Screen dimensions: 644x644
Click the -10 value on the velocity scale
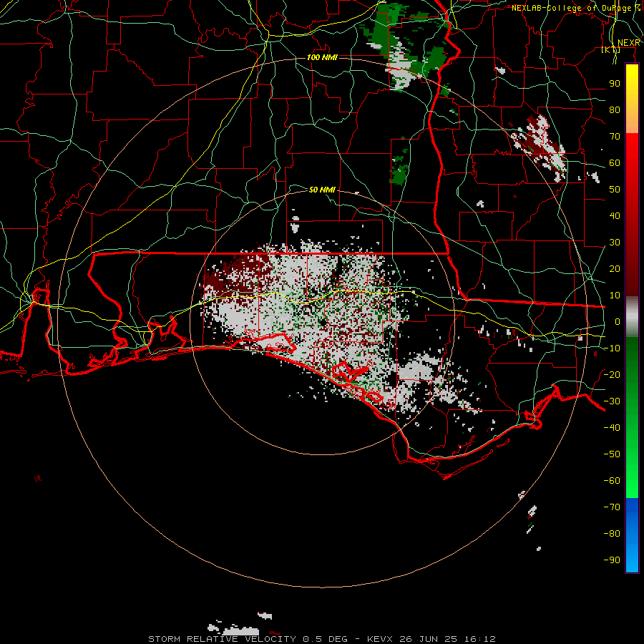612,348
